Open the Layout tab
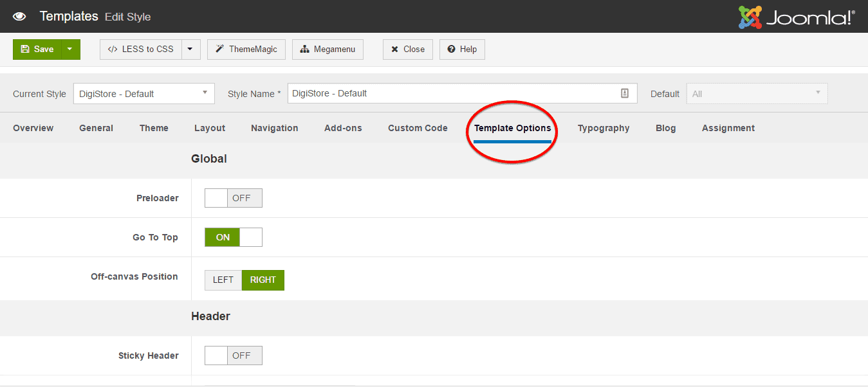This screenshot has width=868, height=387. [210, 128]
